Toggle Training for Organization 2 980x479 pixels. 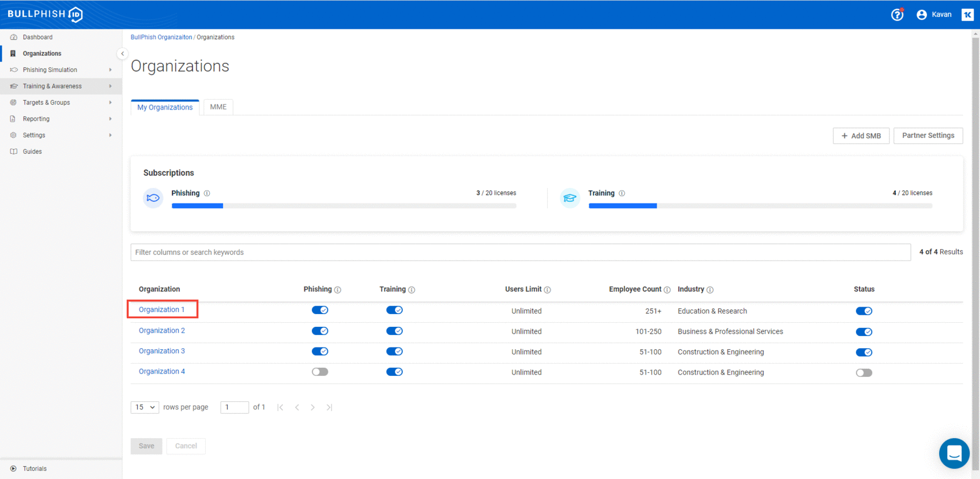[394, 331]
